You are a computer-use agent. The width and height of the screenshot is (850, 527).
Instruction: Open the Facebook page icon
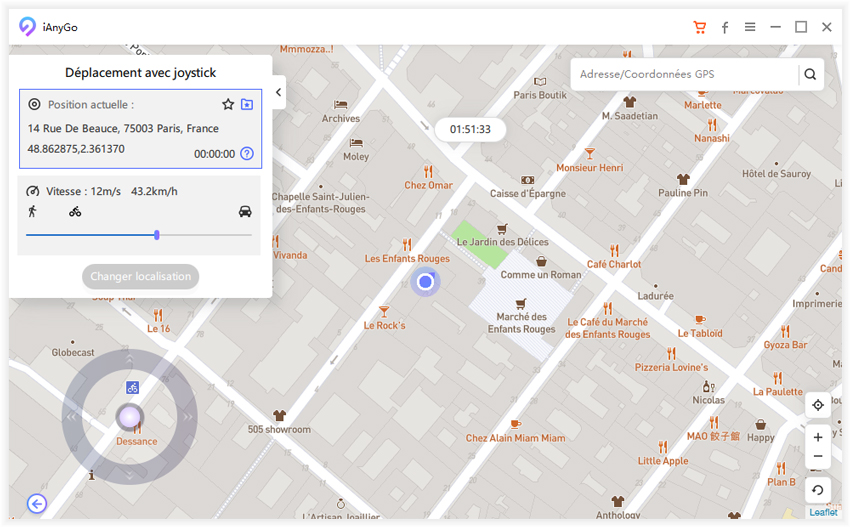[725, 27]
